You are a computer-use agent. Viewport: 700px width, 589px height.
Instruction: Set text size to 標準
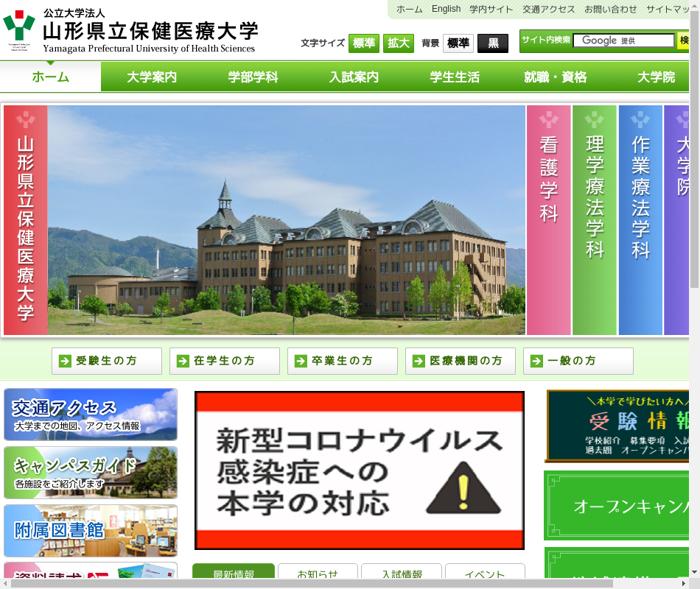[x=363, y=43]
